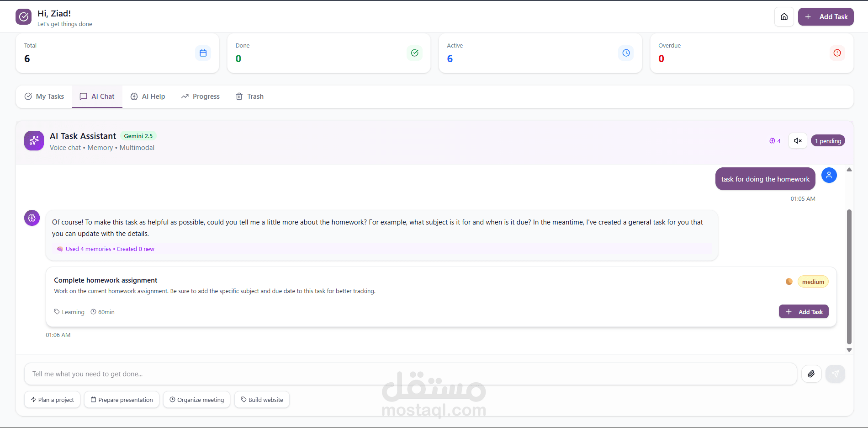868x428 pixels.
Task: Click the AI Task Assistant sparkle icon
Action: 34,141
